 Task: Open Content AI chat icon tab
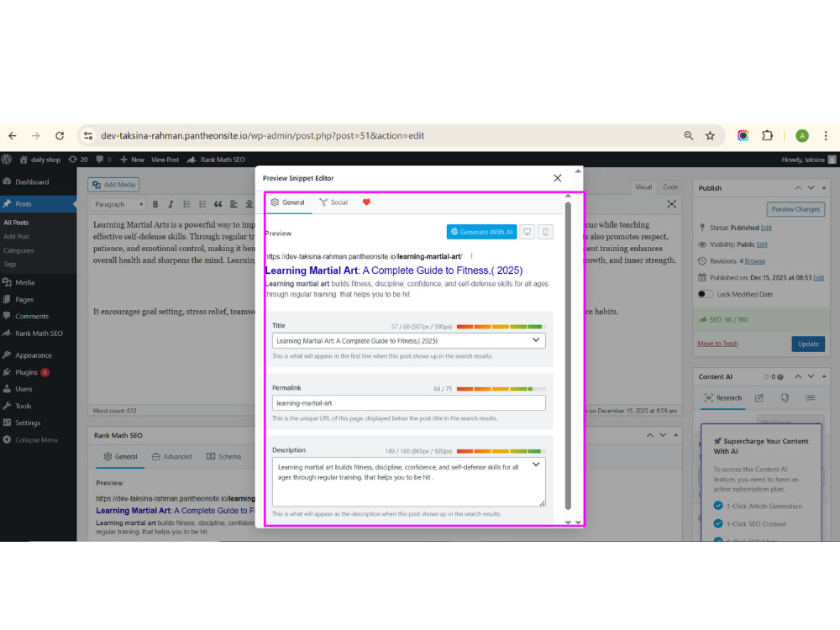(x=811, y=398)
